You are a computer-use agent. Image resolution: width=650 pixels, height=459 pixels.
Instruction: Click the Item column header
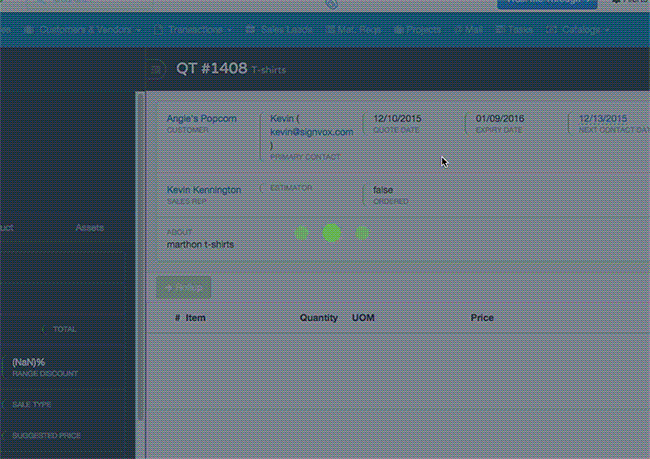click(195, 318)
